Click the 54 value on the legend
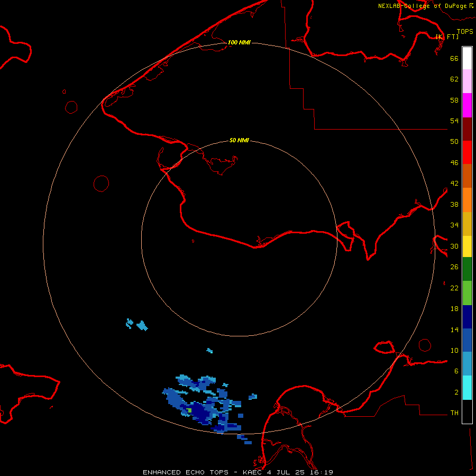This screenshot has height=476, width=476. [454, 121]
